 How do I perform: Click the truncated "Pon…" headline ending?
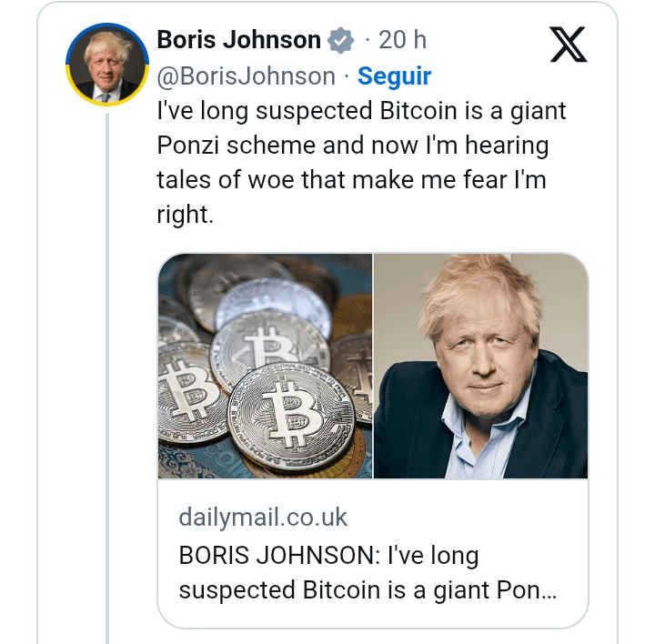tap(527, 589)
